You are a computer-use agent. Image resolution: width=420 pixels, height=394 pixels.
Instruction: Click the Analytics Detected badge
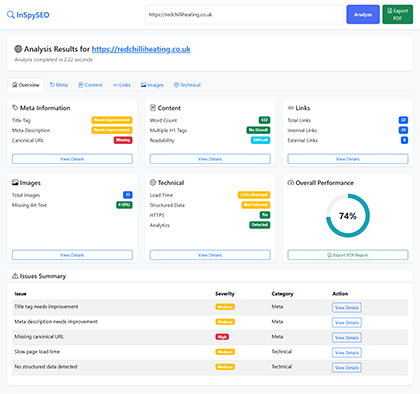click(x=260, y=225)
